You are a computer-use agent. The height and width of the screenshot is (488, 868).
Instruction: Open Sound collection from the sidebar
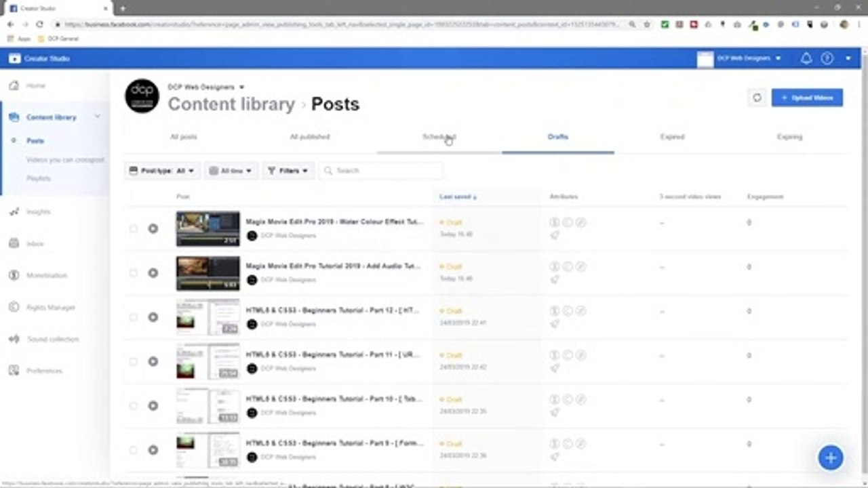[52, 339]
